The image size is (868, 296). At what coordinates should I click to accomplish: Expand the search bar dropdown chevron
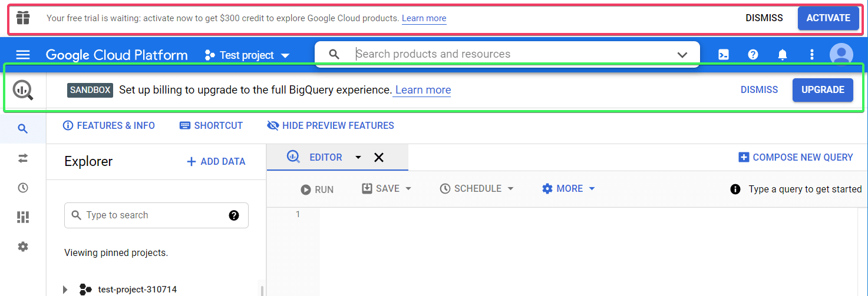(682, 55)
